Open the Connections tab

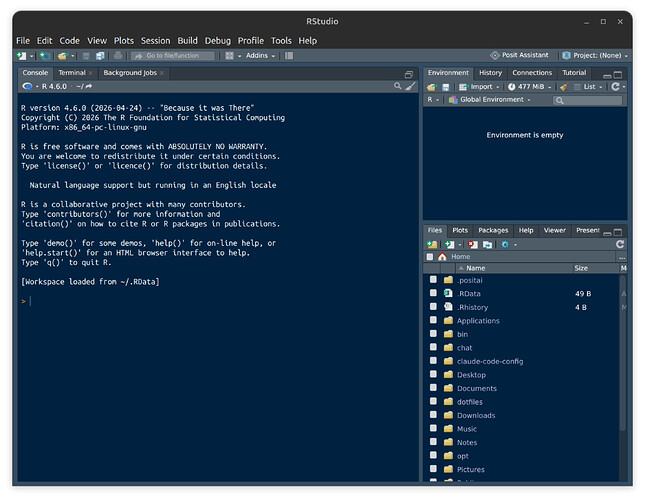[532, 73]
